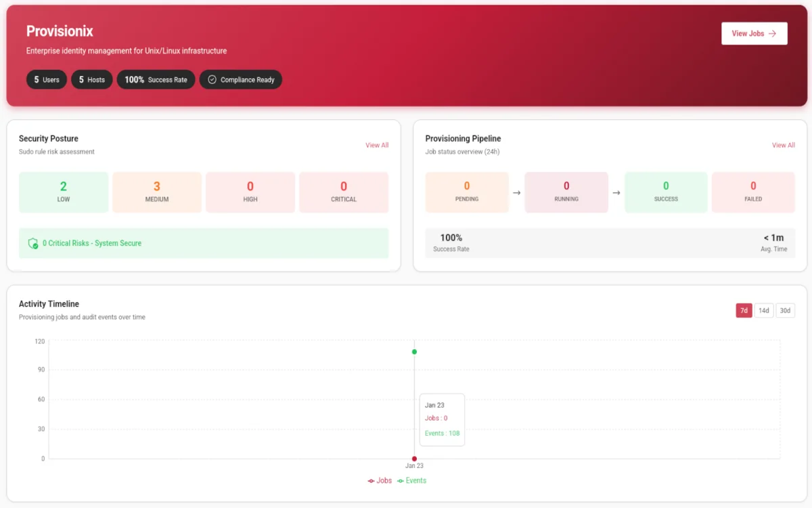Select the green Events data point on chart
Screen dimensions: 812x508
[x=414, y=352]
